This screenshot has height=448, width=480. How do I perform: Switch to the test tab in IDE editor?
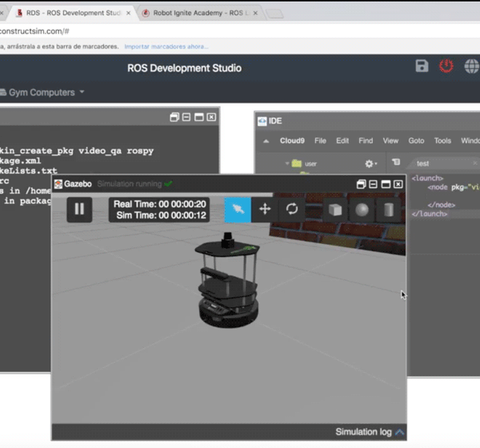pos(422,163)
